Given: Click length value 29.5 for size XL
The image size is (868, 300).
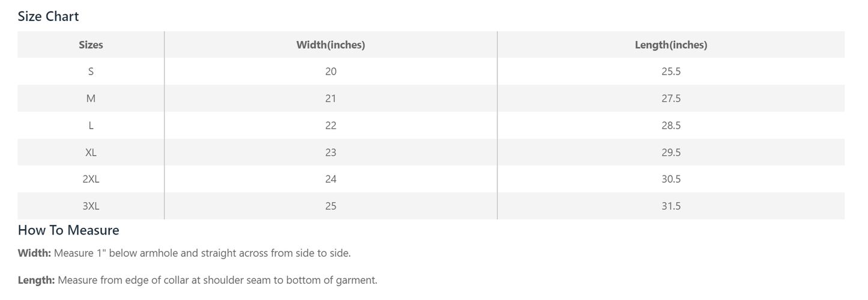Looking at the screenshot, I should click(670, 153).
